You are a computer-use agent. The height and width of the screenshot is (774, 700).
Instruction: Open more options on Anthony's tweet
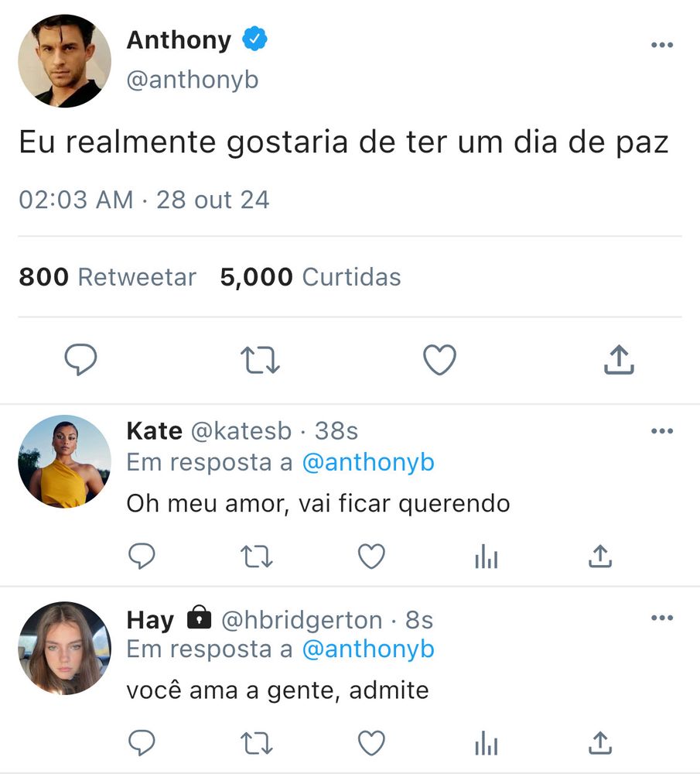coord(662,45)
